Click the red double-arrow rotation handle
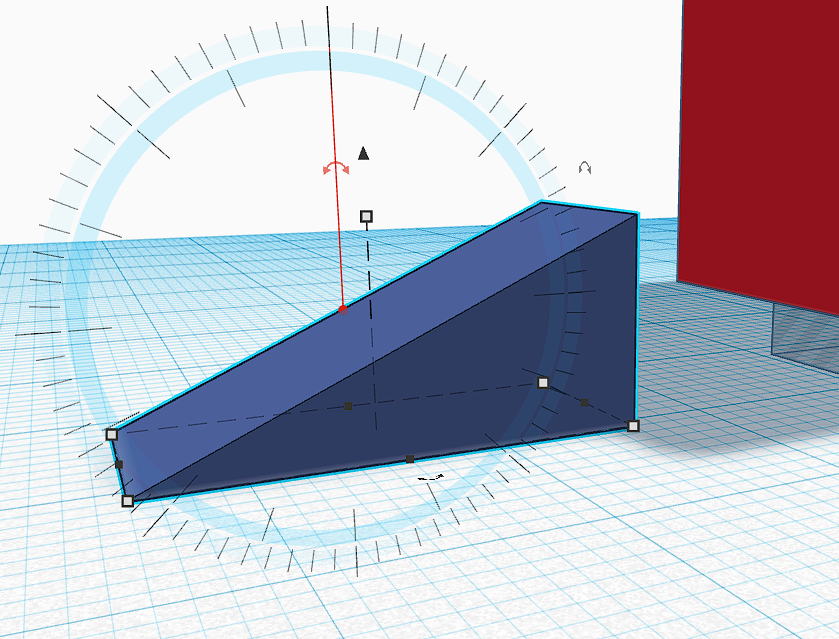The height and width of the screenshot is (639, 839). point(336,168)
